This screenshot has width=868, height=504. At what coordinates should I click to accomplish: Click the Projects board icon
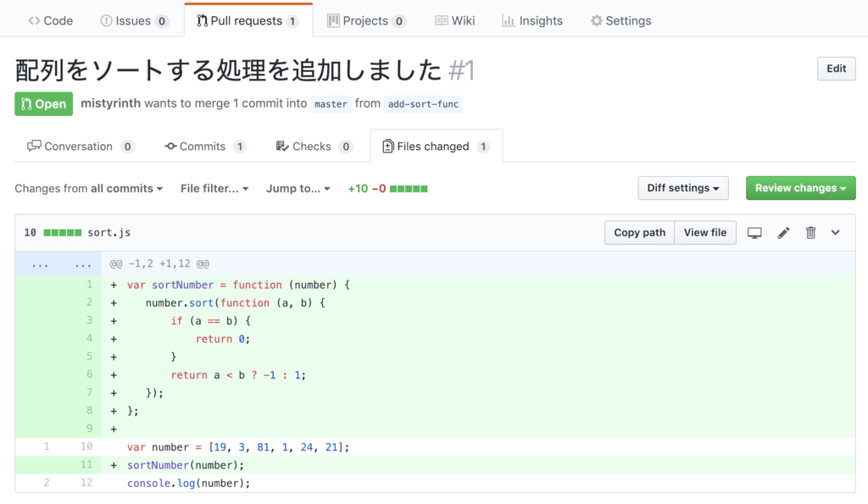(333, 21)
